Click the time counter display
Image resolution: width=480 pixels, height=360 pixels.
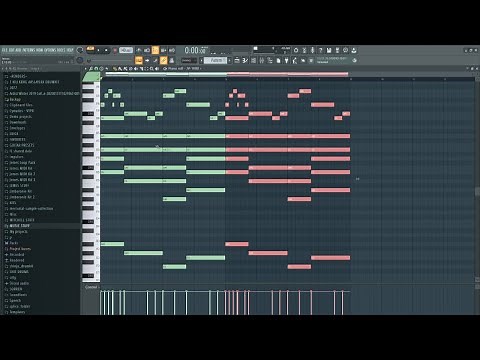pyautogui.click(x=195, y=50)
